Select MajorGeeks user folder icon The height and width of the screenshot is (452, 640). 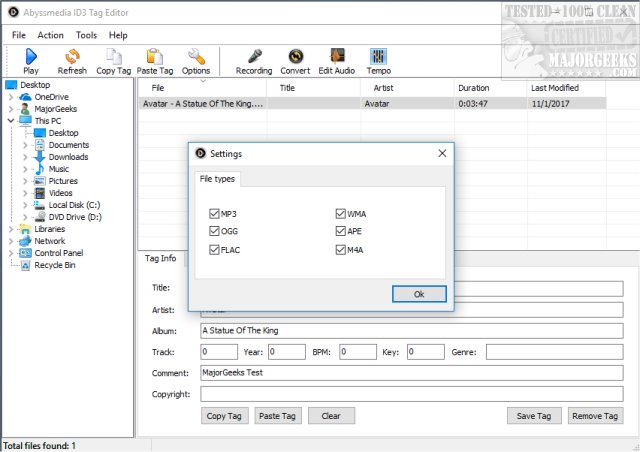[25, 109]
